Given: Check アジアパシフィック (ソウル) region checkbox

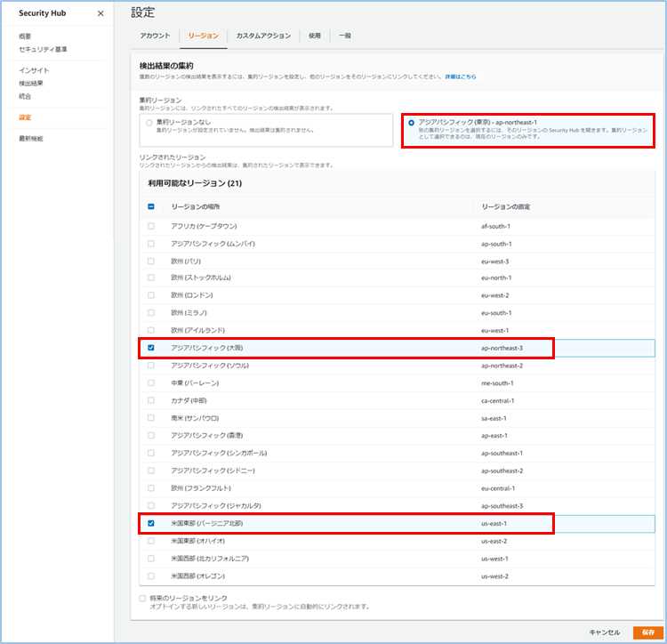Looking at the screenshot, I should click(x=151, y=366).
